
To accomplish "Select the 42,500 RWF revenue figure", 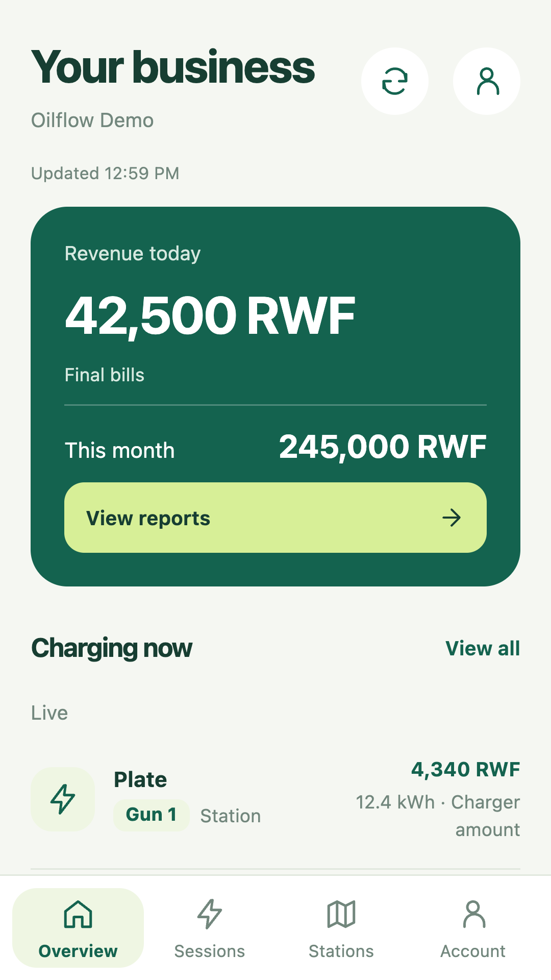I will pyautogui.click(x=210, y=316).
